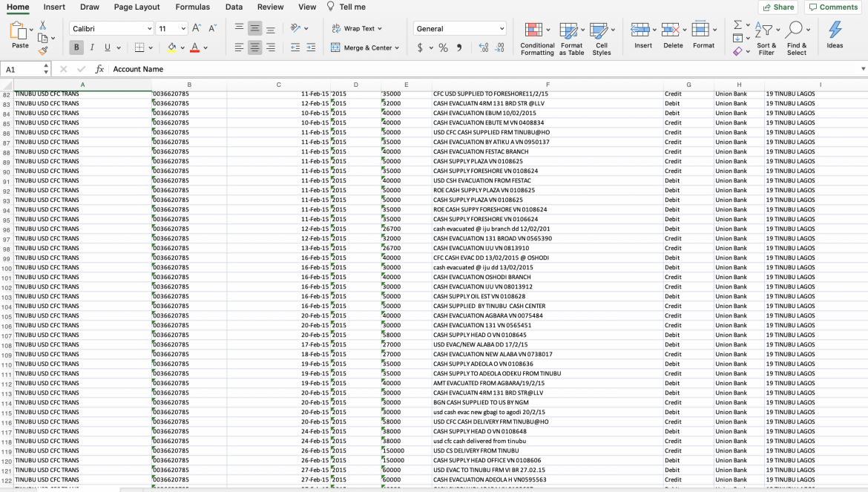Activate the Format Painter brush
Image resolution: width=868 pixels, height=492 pixels.
click(x=42, y=50)
